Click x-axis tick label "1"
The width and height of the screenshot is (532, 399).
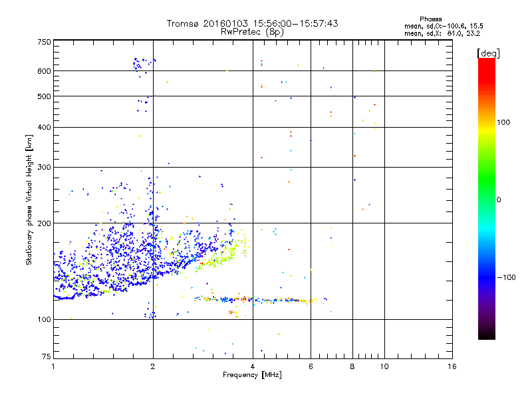[x=53, y=366]
